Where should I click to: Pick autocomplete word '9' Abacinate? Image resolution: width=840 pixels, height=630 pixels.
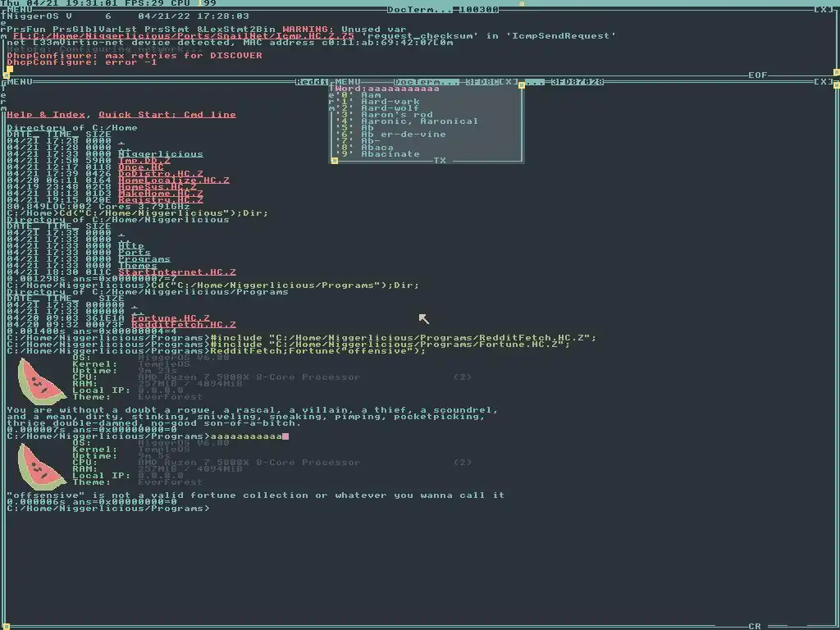377,153
